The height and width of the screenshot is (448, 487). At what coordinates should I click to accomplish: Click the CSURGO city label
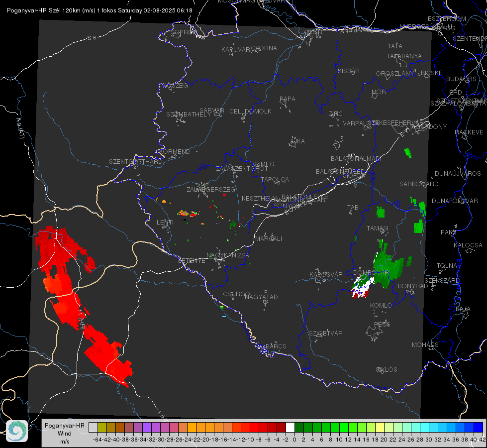(236, 294)
